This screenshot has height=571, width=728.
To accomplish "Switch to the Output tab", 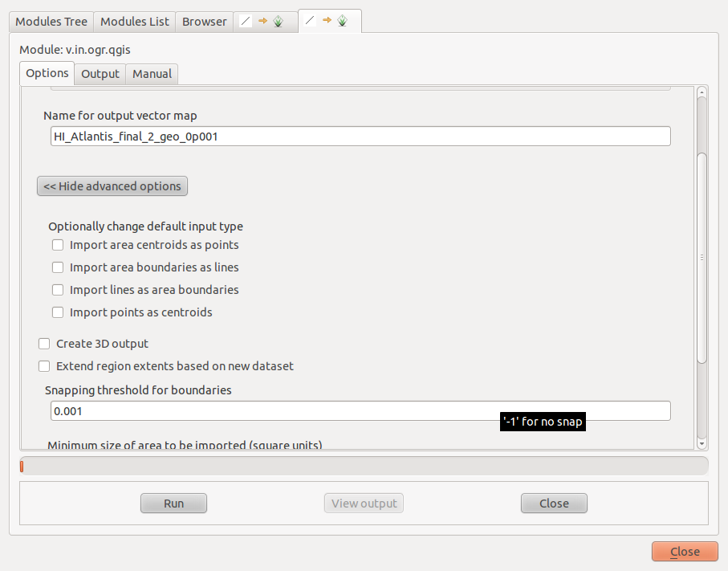I will point(100,74).
